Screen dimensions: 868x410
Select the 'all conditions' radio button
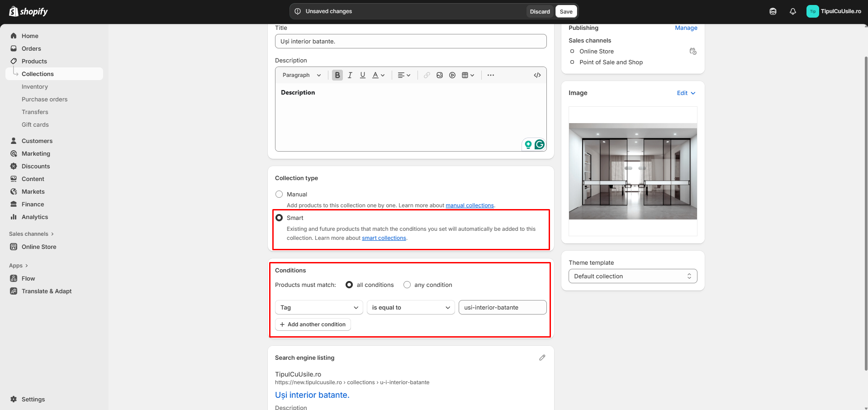(349, 285)
